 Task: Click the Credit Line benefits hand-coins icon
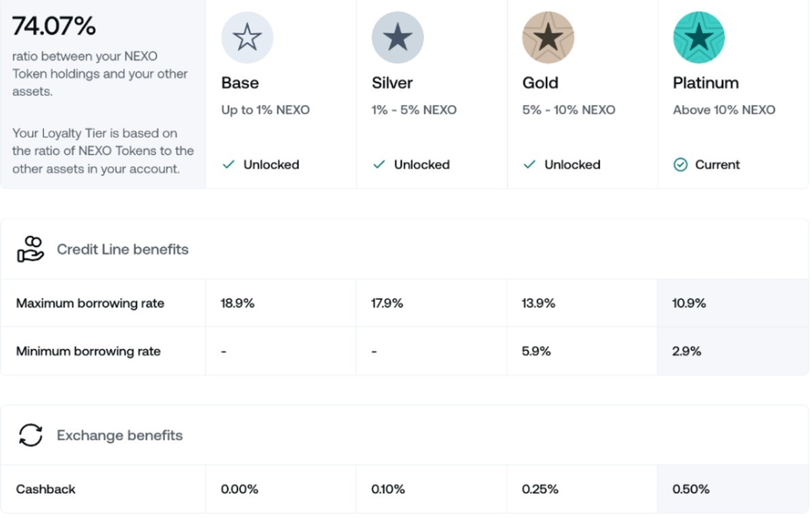point(30,249)
